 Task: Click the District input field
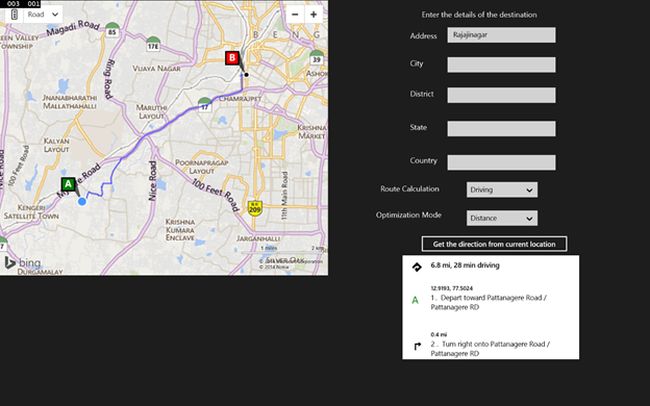click(501, 95)
